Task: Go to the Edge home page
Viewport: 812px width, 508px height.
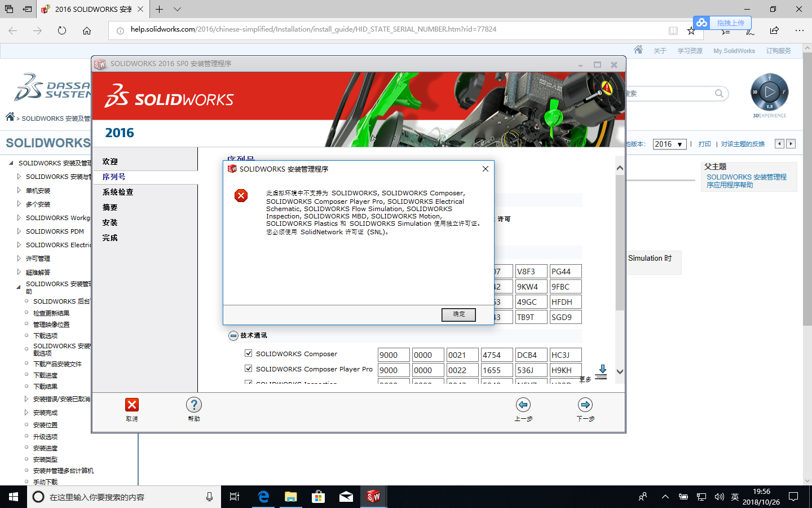Action: click(x=87, y=30)
